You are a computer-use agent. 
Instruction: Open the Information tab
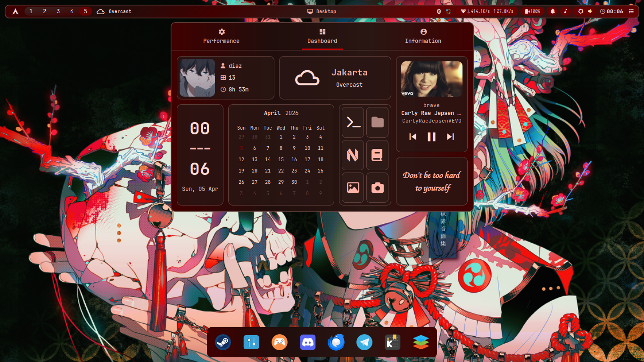[423, 36]
